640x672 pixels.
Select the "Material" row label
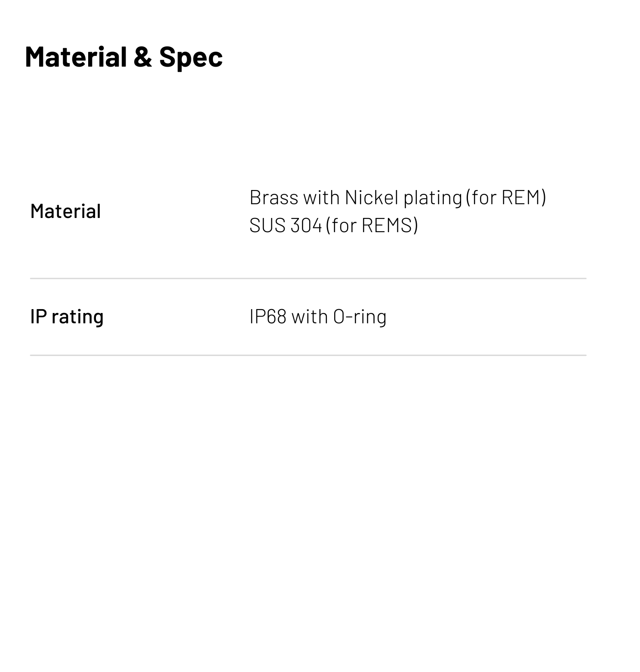click(x=65, y=211)
